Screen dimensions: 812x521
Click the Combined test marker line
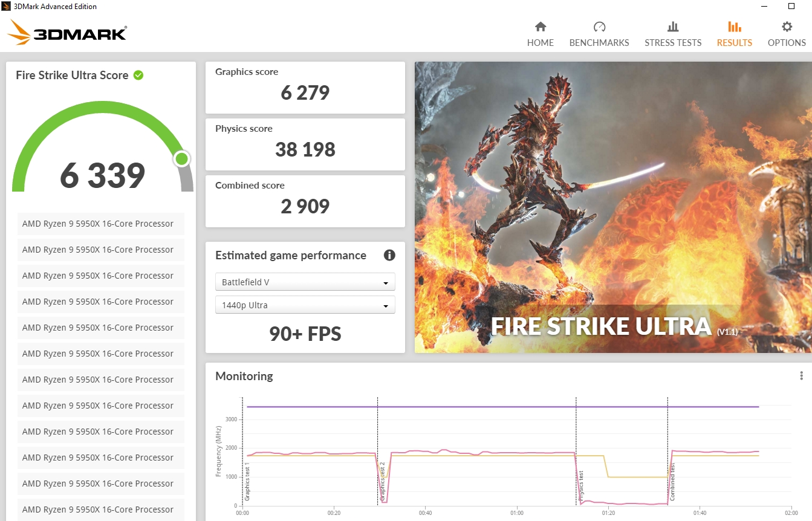click(667, 451)
